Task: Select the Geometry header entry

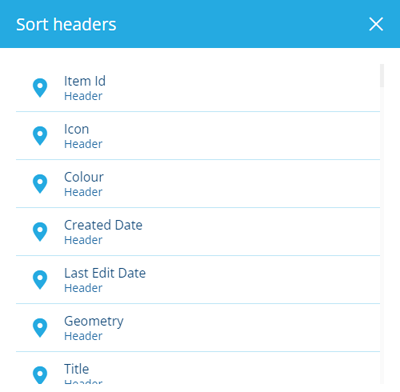Action: tap(198, 328)
